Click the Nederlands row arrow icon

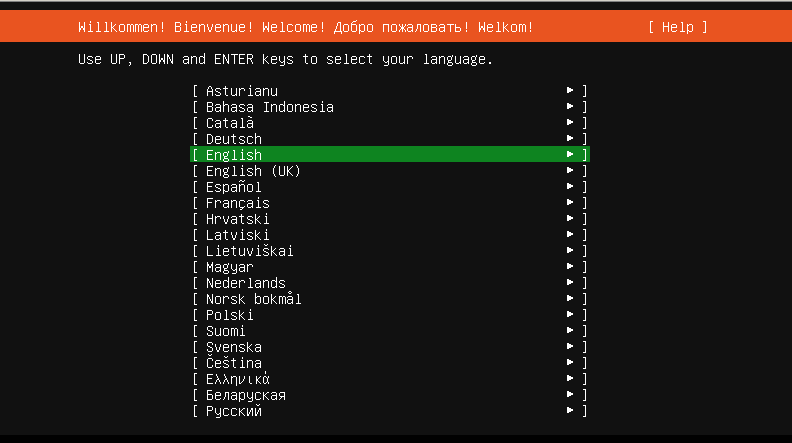click(x=570, y=283)
